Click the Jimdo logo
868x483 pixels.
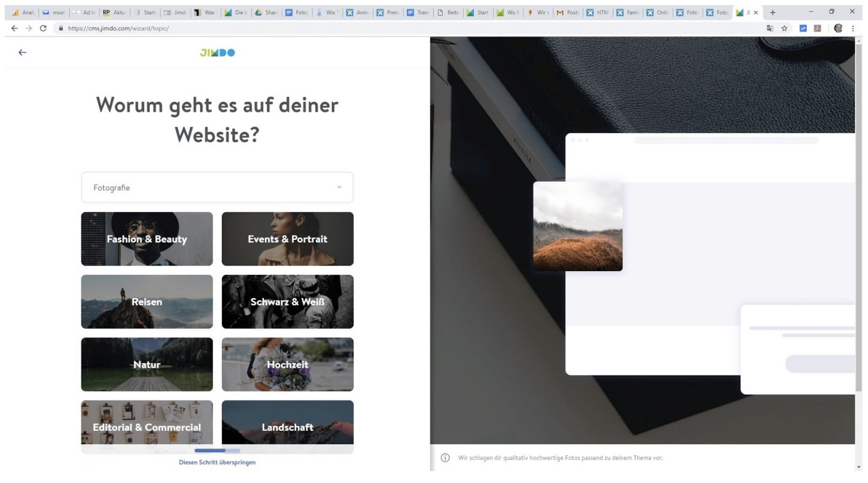217,52
